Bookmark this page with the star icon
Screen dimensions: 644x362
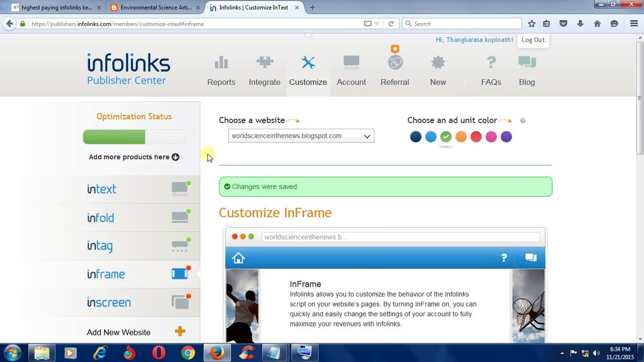click(532, 24)
